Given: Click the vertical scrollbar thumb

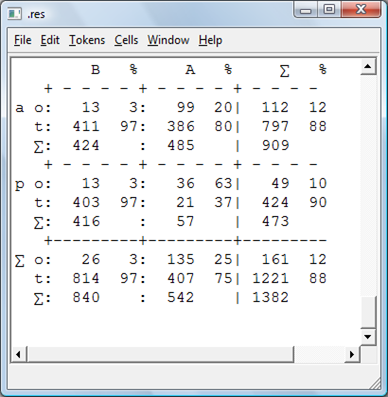Looking at the screenshot, I should click(368, 312).
